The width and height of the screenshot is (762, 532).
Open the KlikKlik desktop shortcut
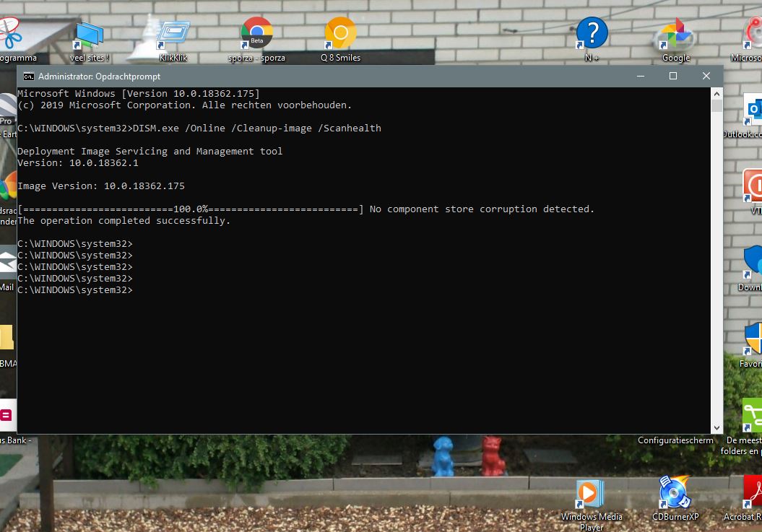tap(173, 38)
